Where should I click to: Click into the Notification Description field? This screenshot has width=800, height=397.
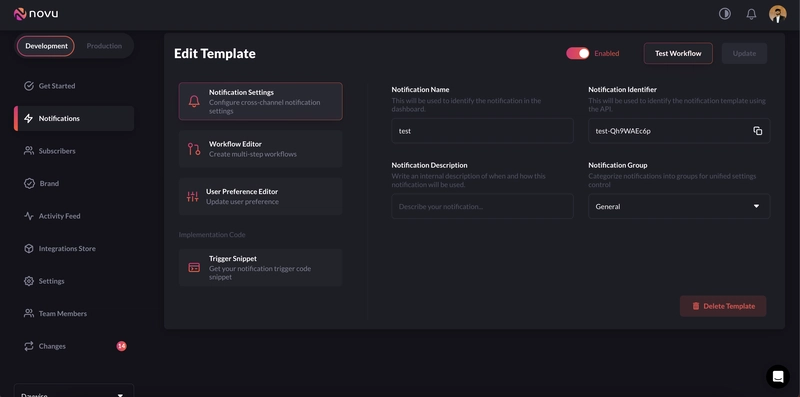point(482,206)
